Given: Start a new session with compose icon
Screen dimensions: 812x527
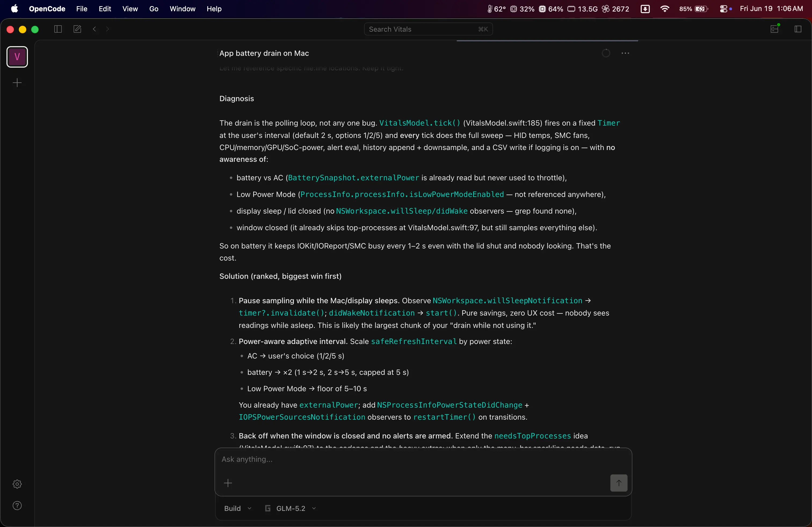Looking at the screenshot, I should coord(77,29).
